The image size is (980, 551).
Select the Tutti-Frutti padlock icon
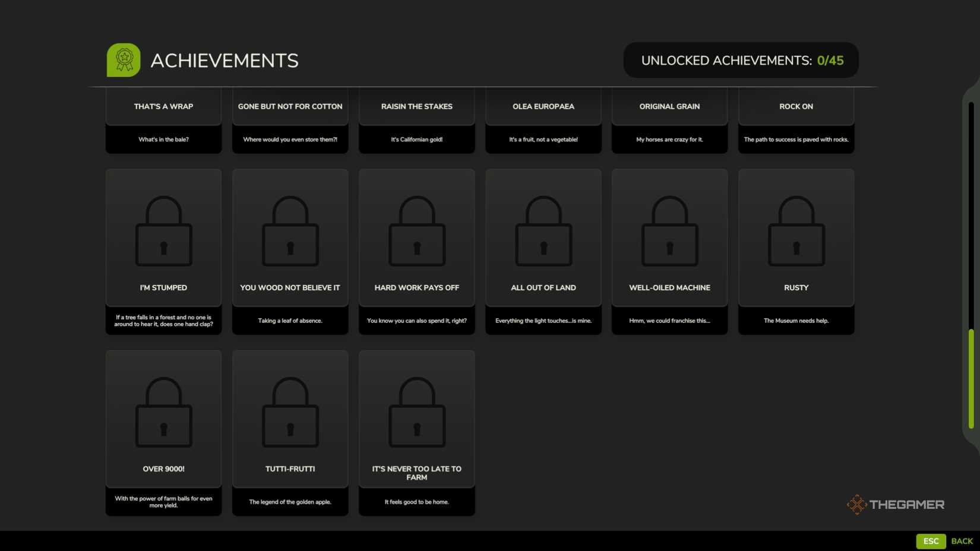pyautogui.click(x=290, y=413)
